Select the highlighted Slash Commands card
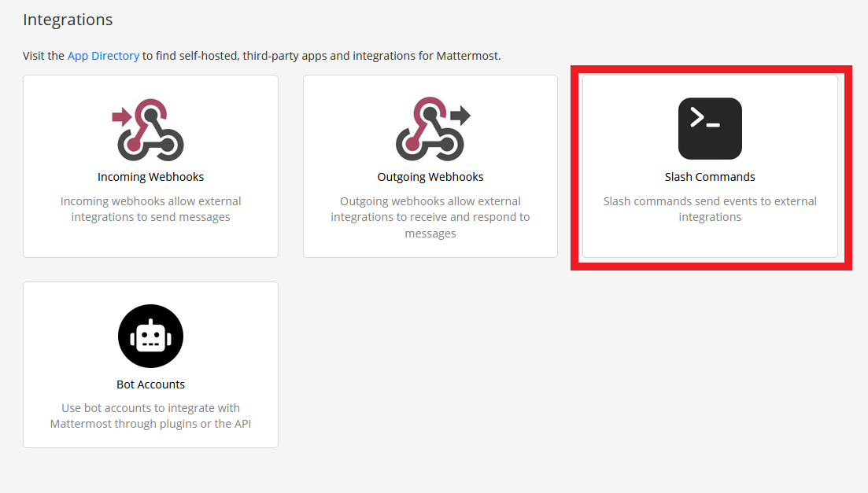This screenshot has width=868, height=493. click(709, 166)
